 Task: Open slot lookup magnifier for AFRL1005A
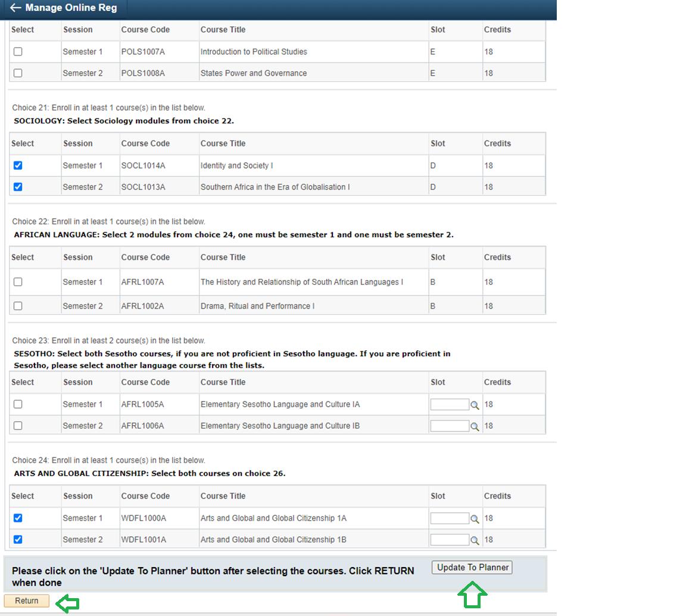[475, 405]
